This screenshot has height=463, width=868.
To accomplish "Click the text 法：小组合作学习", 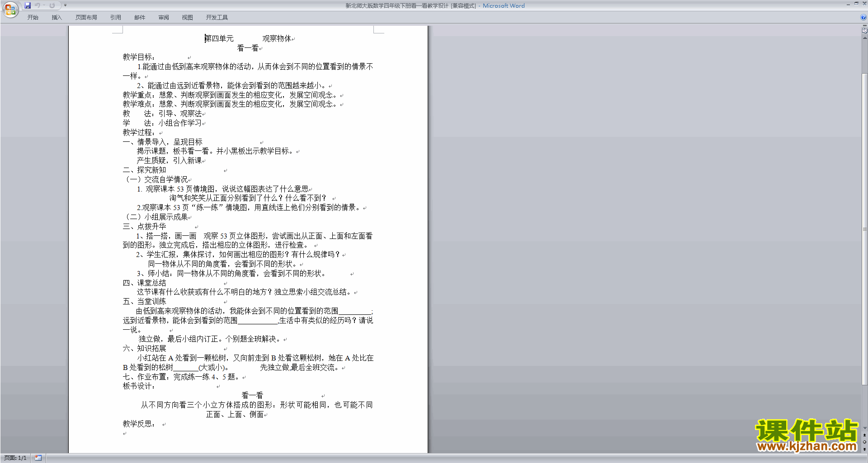I will 173,123.
